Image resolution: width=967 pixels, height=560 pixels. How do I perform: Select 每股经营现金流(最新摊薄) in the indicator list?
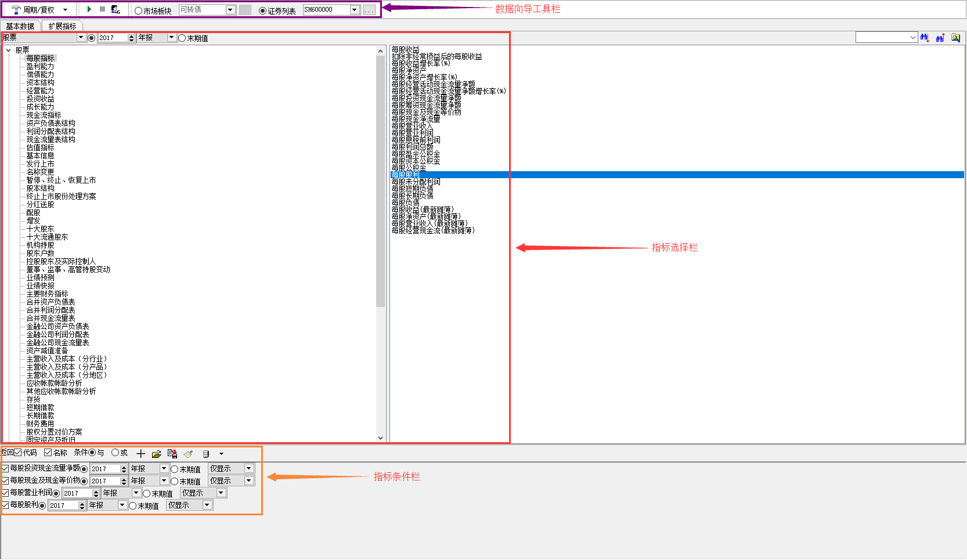[x=433, y=230]
